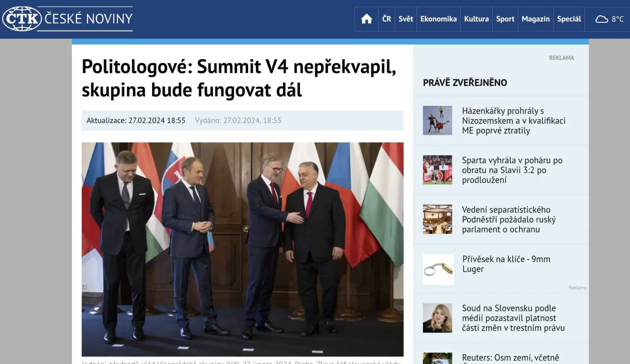
Task: Click 'Soud na Slovensku' headline link
Action: pyautogui.click(x=513, y=318)
